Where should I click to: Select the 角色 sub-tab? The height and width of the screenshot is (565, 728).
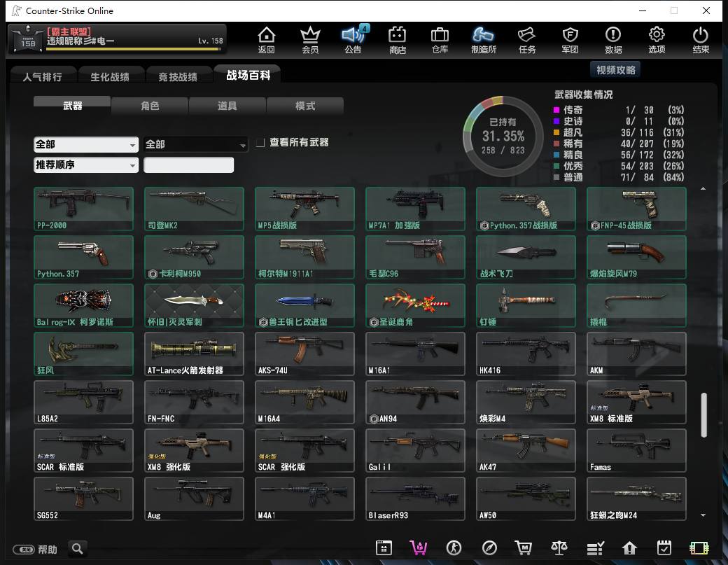coord(150,106)
